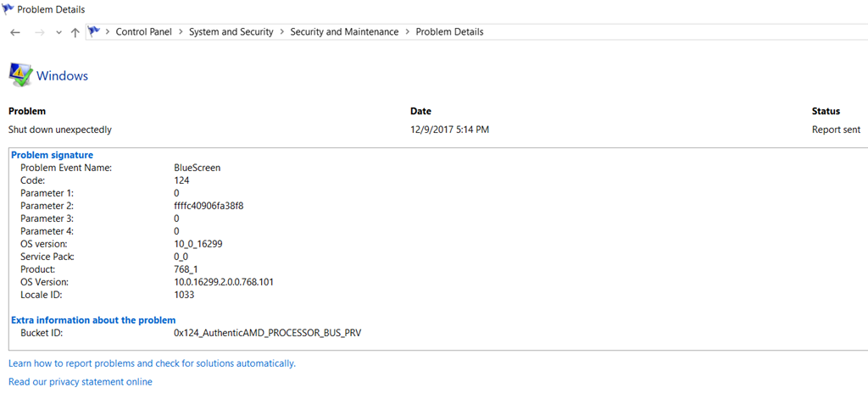Screen dimensions: 868x404
Task: Expand chevron after the address bar flag
Action: click(x=108, y=32)
